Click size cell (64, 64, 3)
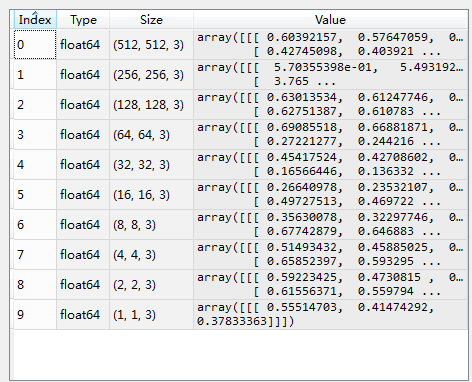The image size is (472, 382). tap(151, 134)
